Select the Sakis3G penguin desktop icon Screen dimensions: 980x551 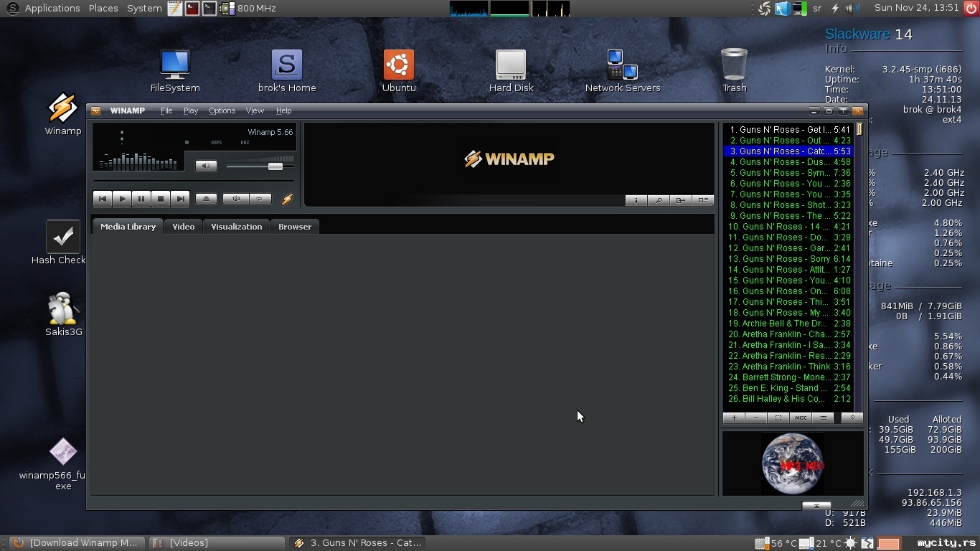[63, 314]
